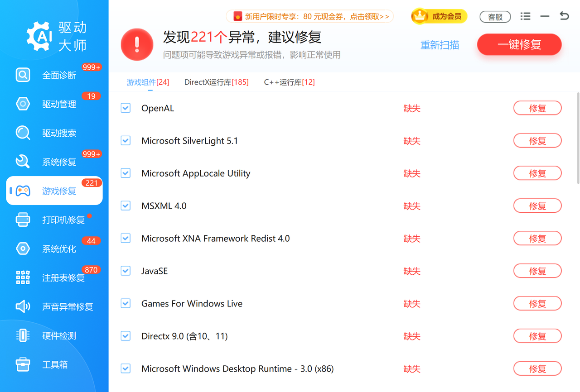The width and height of the screenshot is (580, 392).
Task: Uncheck the Microsoft SilverLight 5.1 checkbox
Action: tap(126, 141)
